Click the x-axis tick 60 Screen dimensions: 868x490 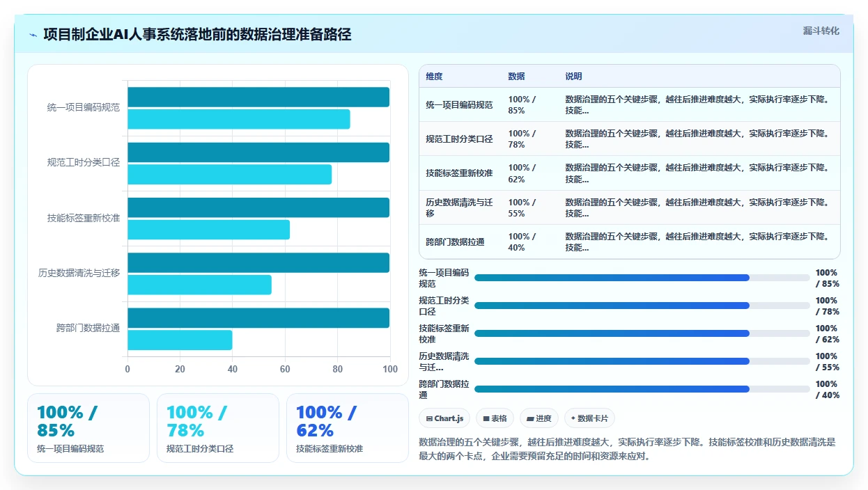[285, 369]
